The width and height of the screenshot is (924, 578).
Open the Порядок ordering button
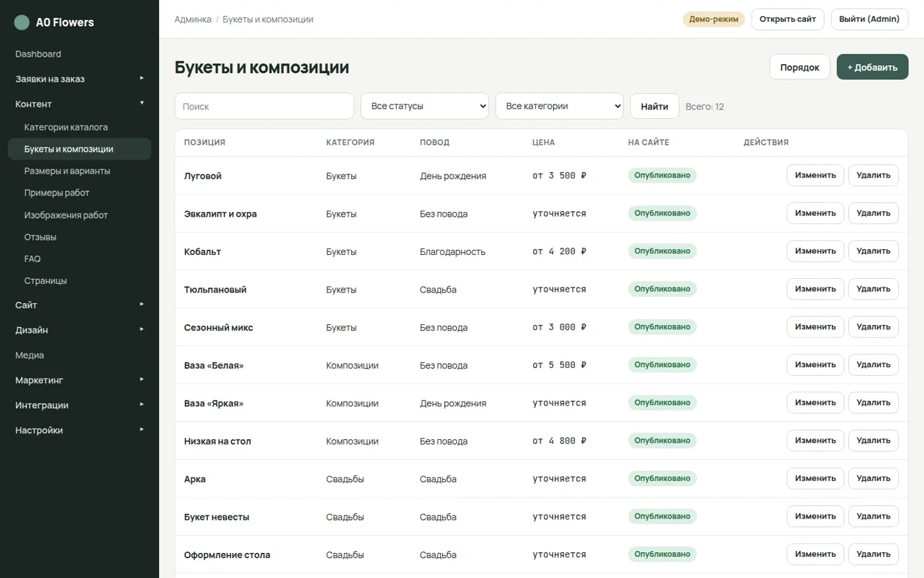click(800, 67)
